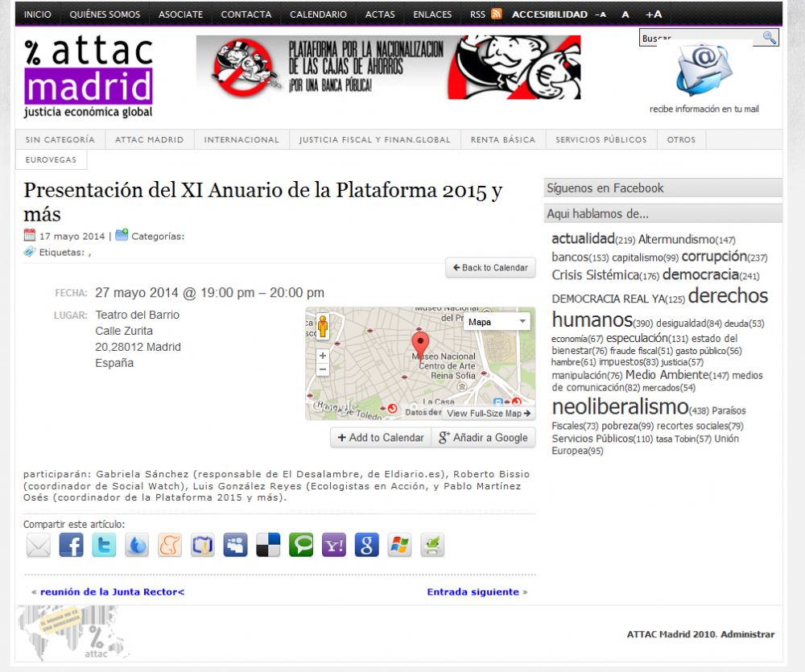
Task: Click the Añadir a Google button
Action: 483,438
